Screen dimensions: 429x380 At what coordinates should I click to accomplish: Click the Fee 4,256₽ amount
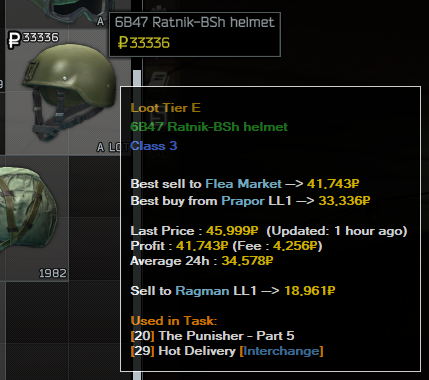(x=296, y=246)
